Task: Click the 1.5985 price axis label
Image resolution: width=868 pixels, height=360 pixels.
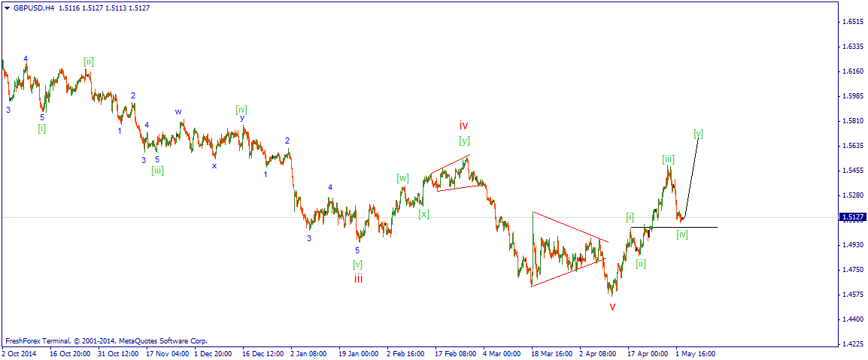Action: 851,96
